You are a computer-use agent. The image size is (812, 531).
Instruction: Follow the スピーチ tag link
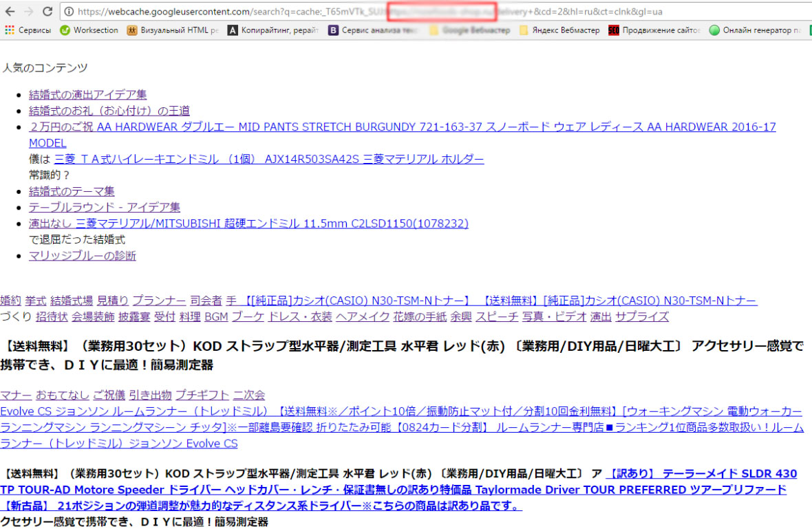point(497,316)
